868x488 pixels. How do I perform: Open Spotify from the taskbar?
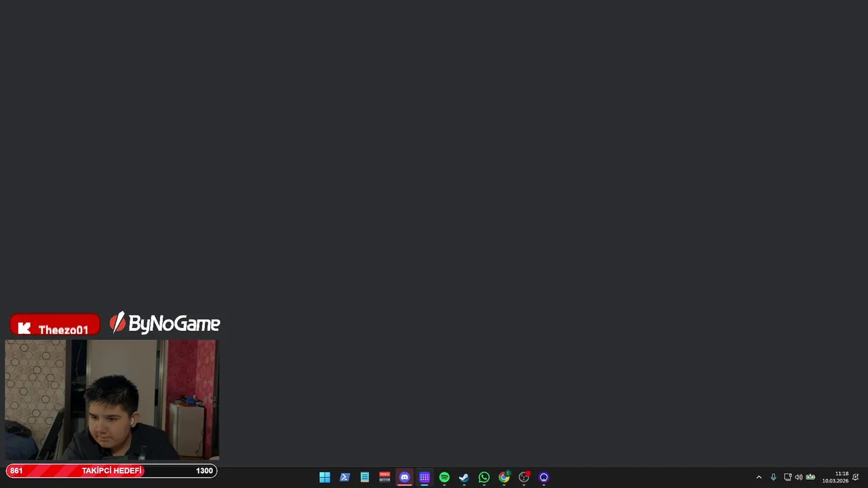444,477
